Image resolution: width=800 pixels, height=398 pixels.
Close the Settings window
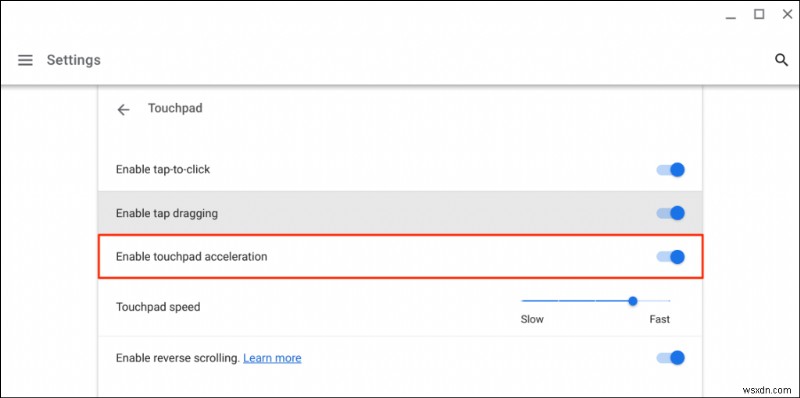(x=787, y=15)
